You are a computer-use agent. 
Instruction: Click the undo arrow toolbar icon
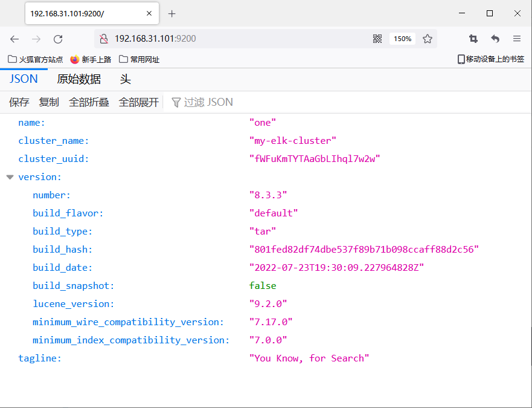(x=495, y=39)
